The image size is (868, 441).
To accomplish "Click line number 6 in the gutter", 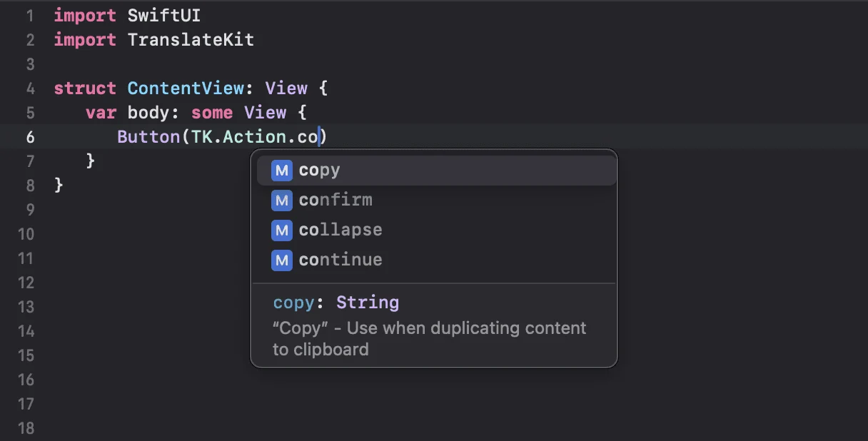I will [x=30, y=136].
